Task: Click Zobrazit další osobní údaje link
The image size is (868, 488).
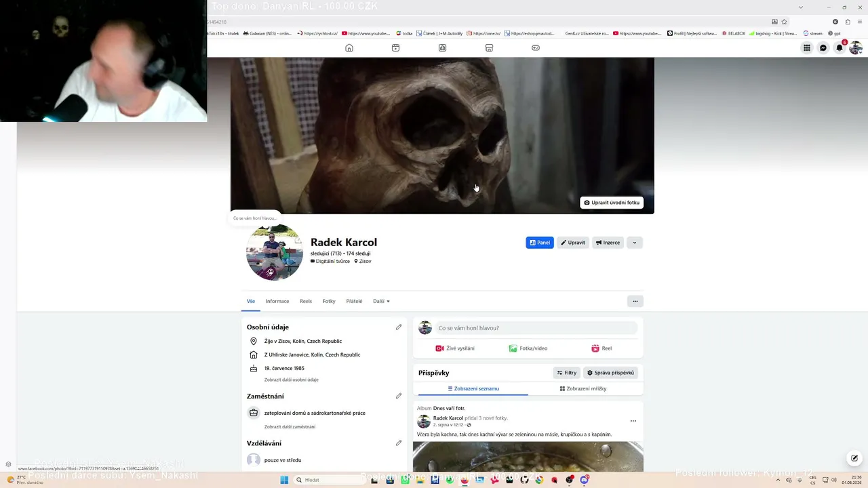Action: [292, 380]
